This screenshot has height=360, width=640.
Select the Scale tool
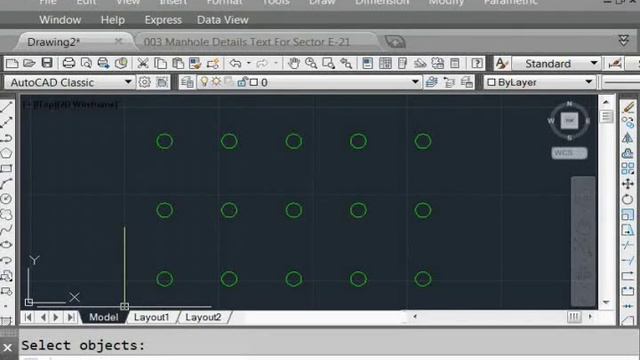click(x=628, y=214)
